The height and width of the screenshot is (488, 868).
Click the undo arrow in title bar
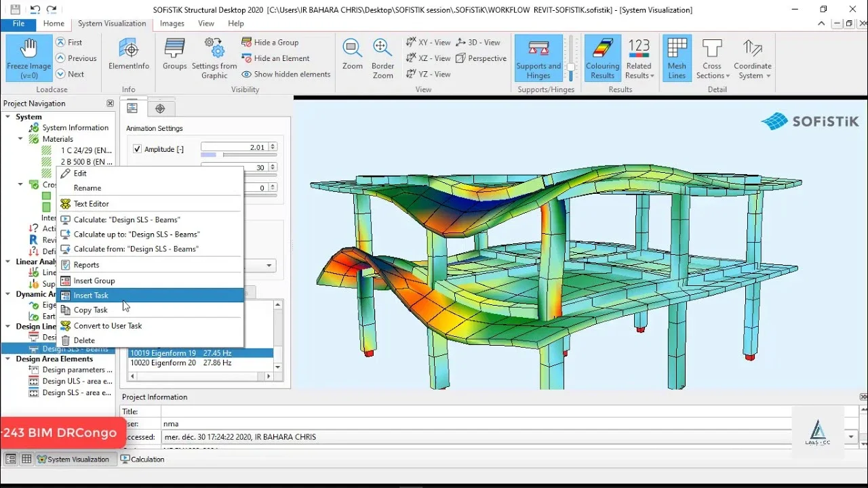pyautogui.click(x=35, y=9)
